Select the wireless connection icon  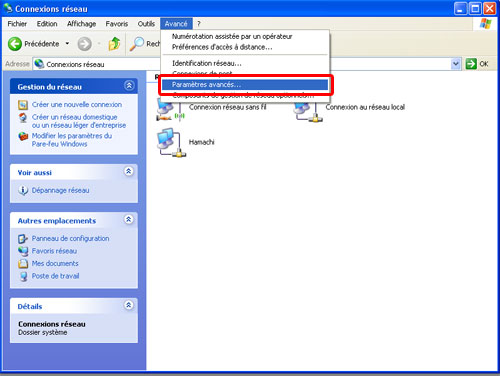(x=170, y=110)
